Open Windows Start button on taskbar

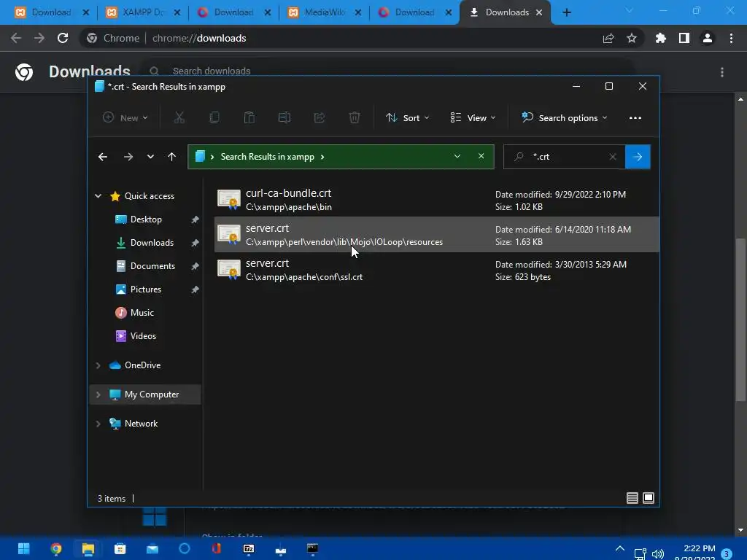[x=23, y=548]
